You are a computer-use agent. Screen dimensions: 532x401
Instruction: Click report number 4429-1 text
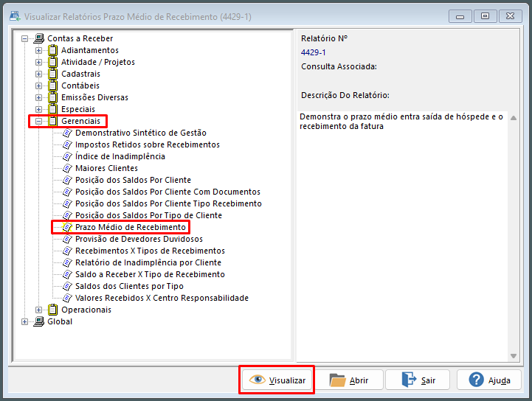pos(313,52)
